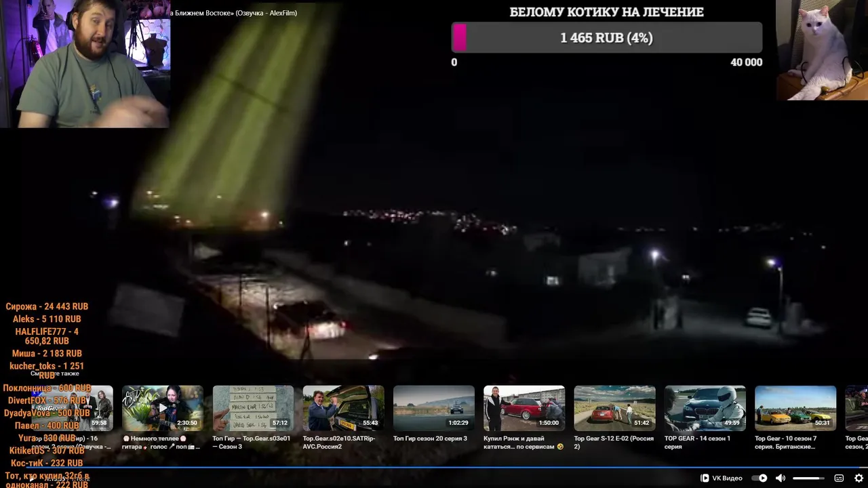Click the video title with 'Озвучка - AlexFilm'

click(x=233, y=13)
